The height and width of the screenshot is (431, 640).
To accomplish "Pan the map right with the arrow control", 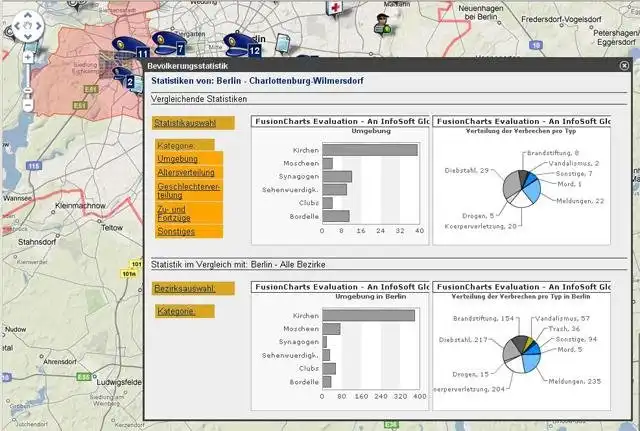I will 38,26.
